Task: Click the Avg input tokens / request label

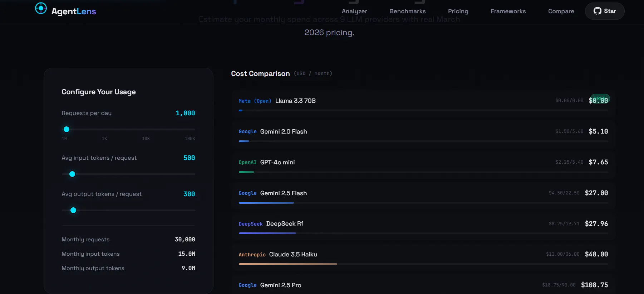Action: pos(99,158)
